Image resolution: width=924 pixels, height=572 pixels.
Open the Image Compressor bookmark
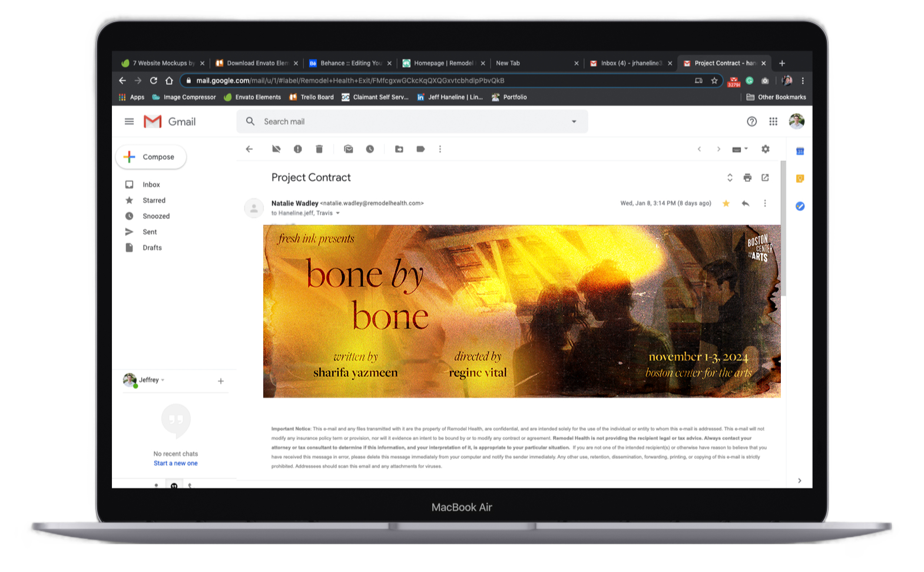coord(184,97)
